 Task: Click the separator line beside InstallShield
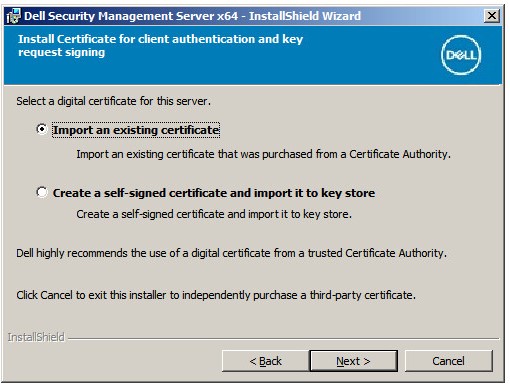point(283,339)
